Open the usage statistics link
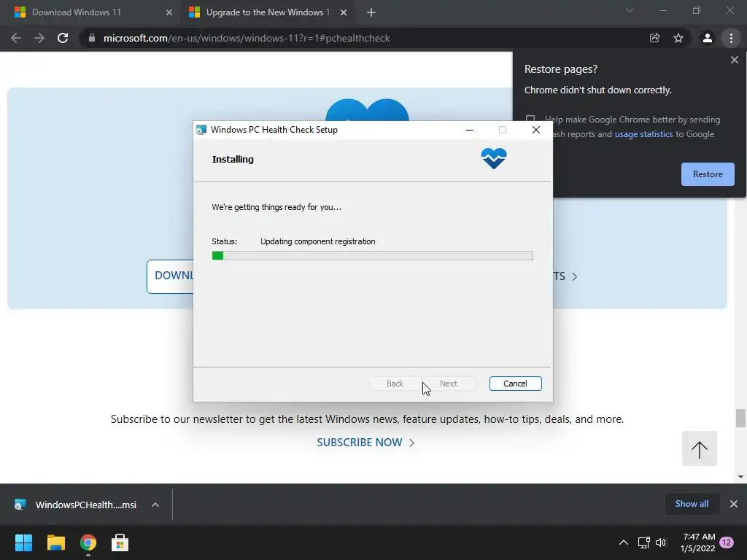The height and width of the screenshot is (560, 747). pyautogui.click(x=643, y=134)
